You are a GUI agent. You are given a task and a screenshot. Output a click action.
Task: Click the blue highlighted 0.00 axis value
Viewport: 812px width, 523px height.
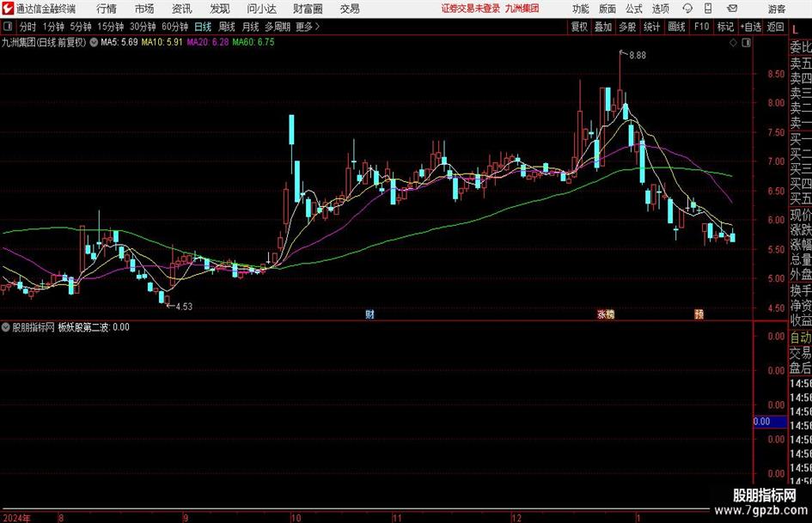[x=770, y=422]
